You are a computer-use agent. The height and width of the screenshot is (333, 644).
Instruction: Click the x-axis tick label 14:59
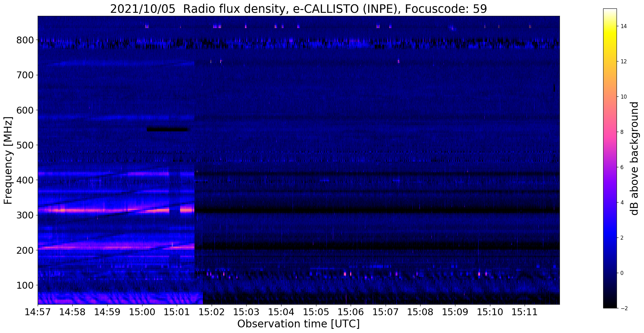[x=107, y=312]
